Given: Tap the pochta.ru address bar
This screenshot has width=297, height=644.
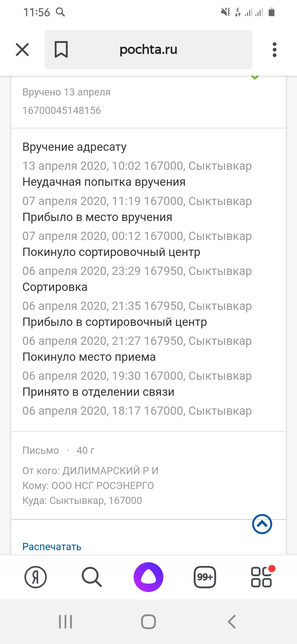Looking at the screenshot, I should click(148, 50).
